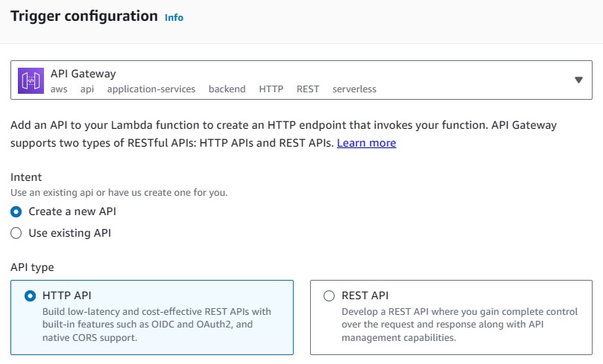603x364 pixels.
Task: Click the api tag next to aws
Action: (87, 89)
